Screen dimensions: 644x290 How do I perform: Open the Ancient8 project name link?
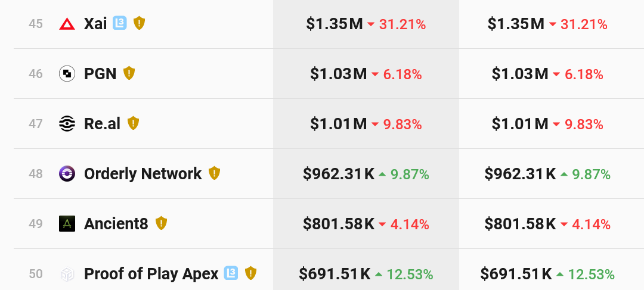pyautogui.click(x=116, y=224)
